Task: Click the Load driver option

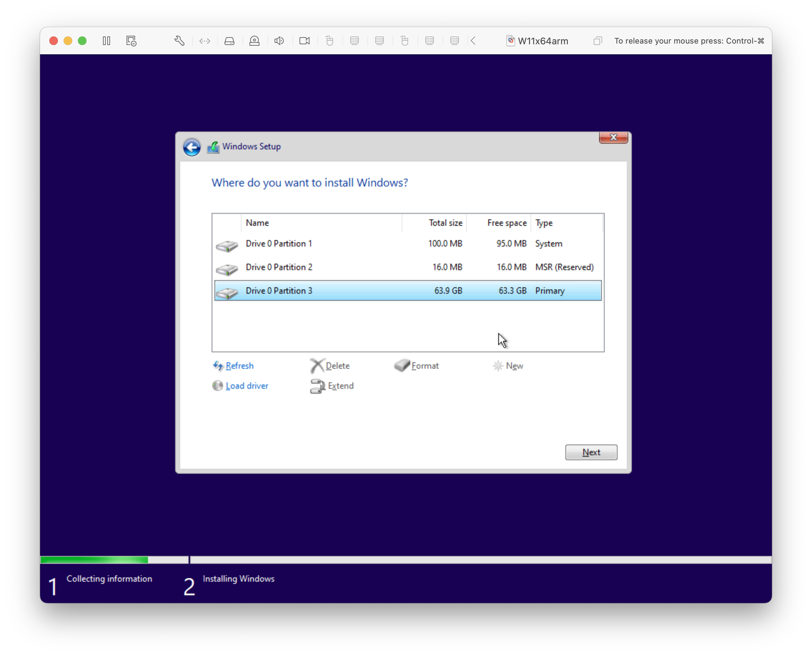Action: (247, 386)
